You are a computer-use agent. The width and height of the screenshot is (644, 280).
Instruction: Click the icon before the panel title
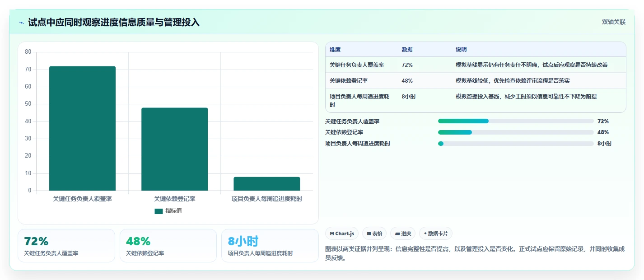[x=22, y=22]
